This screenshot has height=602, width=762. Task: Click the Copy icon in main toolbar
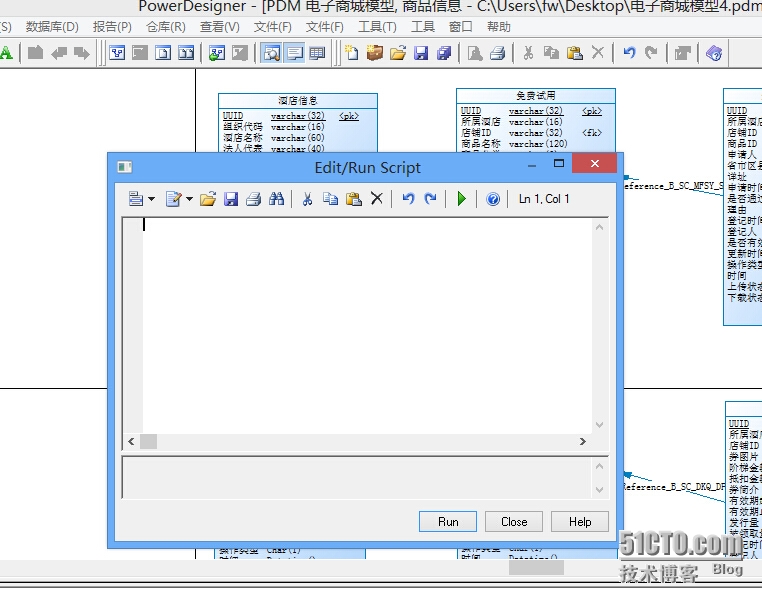click(551, 52)
